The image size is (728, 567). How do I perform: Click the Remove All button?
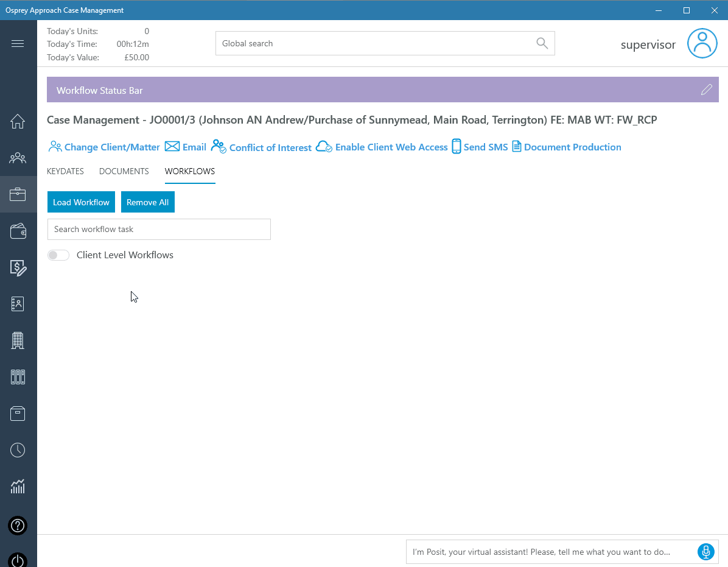148,202
